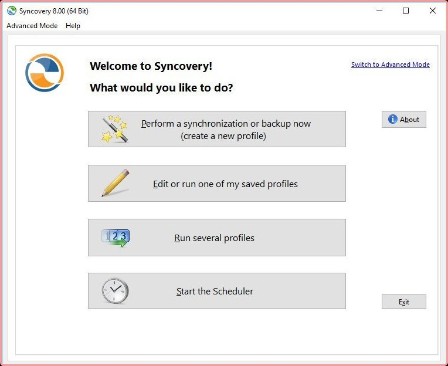Screen dimensions: 448x366
Task: Click the Switch to Advanced Mode link
Action: coord(390,64)
